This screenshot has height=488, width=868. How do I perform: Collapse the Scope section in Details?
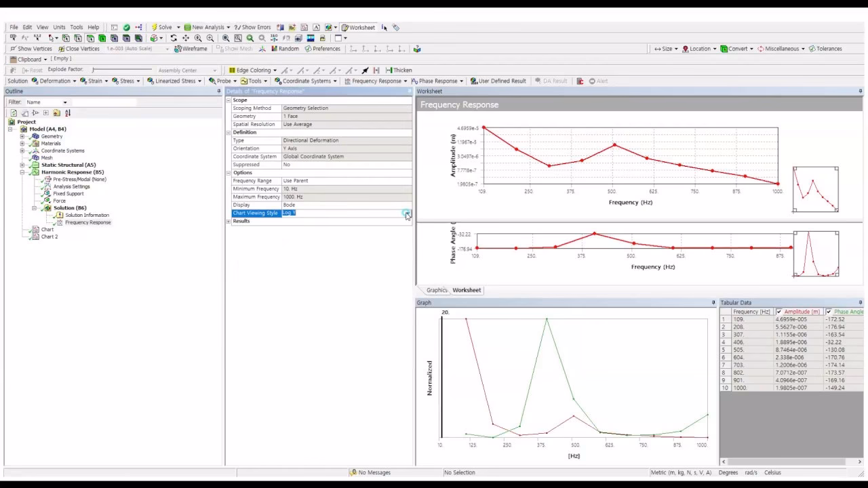click(229, 100)
